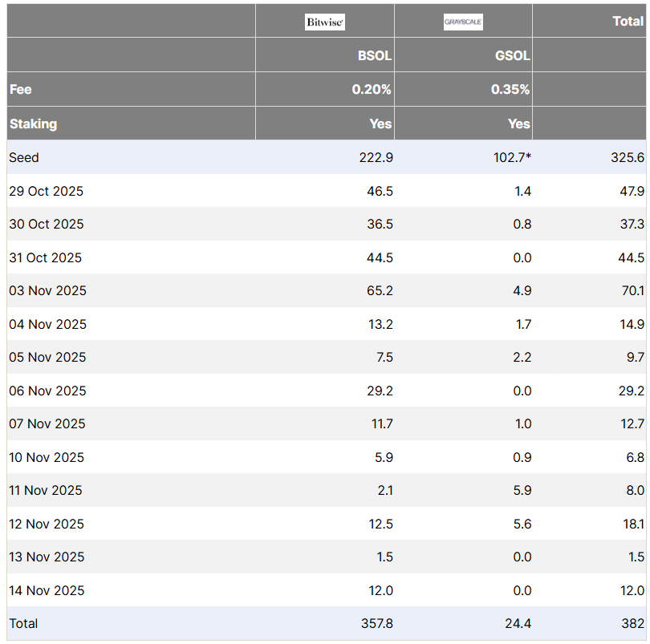Select GSOL value 5.9 on 11 Nov
650x644 pixels.
(x=522, y=490)
